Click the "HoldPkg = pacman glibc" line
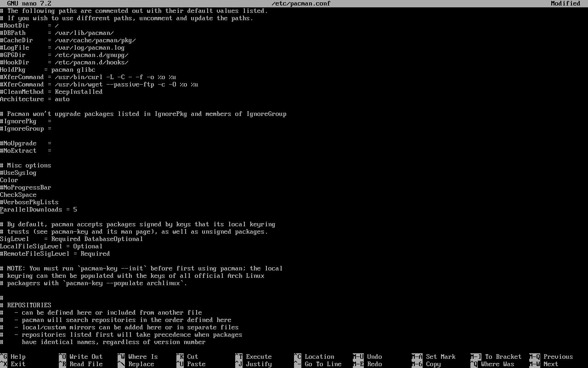This screenshot has width=588, height=368. [48, 69]
